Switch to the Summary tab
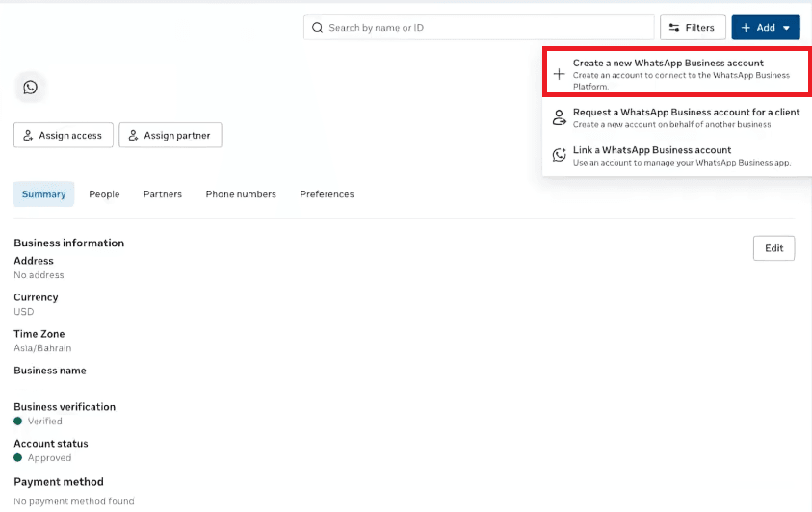The height and width of the screenshot is (512, 812). tap(43, 194)
